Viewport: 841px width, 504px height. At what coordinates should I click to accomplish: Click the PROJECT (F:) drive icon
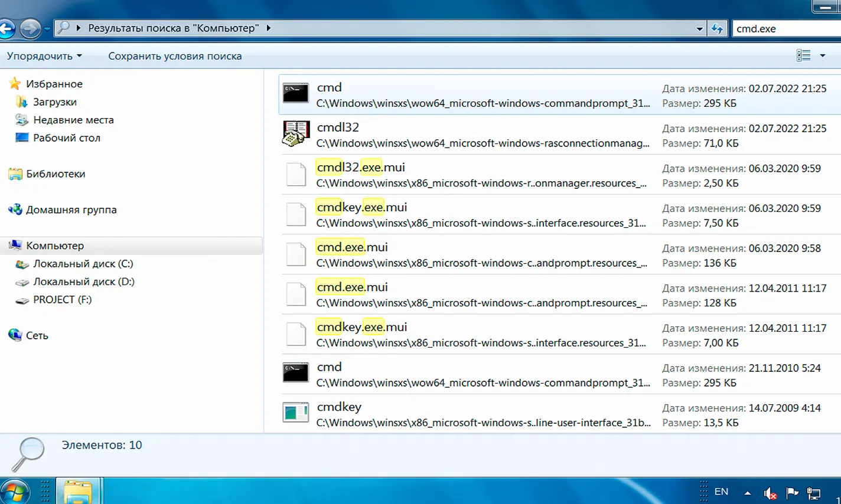[x=22, y=300]
